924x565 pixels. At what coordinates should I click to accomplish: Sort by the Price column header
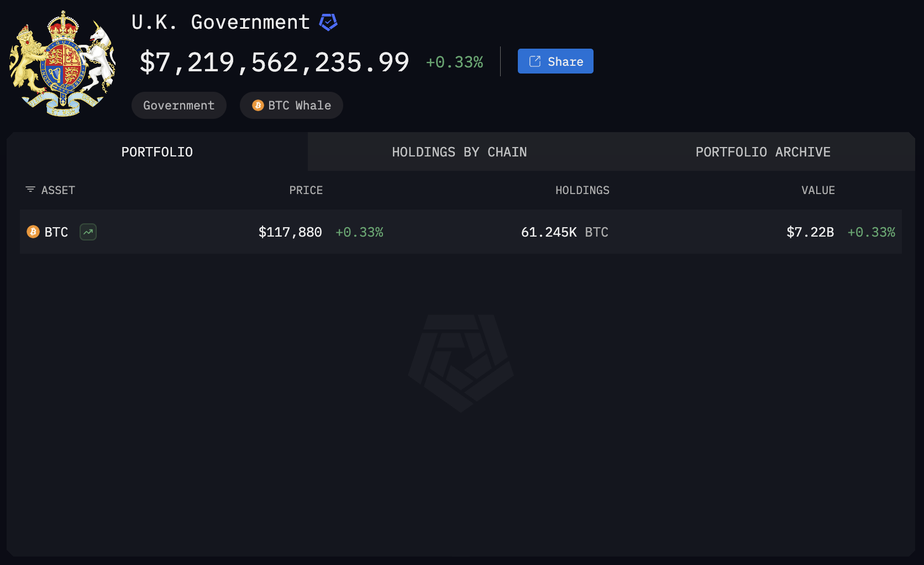coord(306,190)
